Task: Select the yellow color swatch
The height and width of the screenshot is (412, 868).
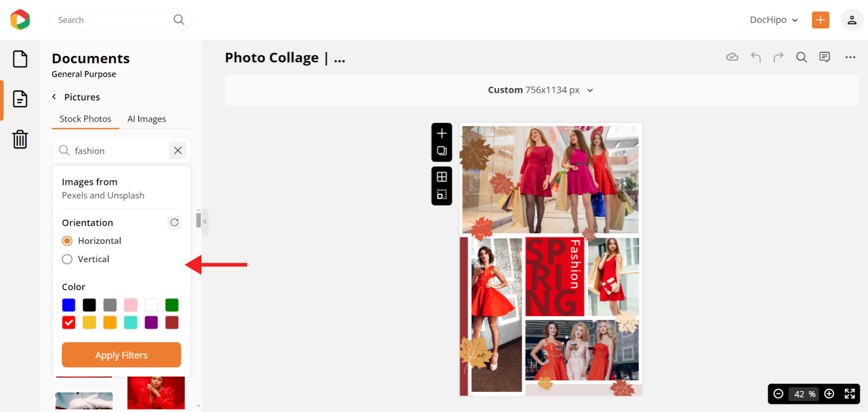Action: pyautogui.click(x=89, y=323)
